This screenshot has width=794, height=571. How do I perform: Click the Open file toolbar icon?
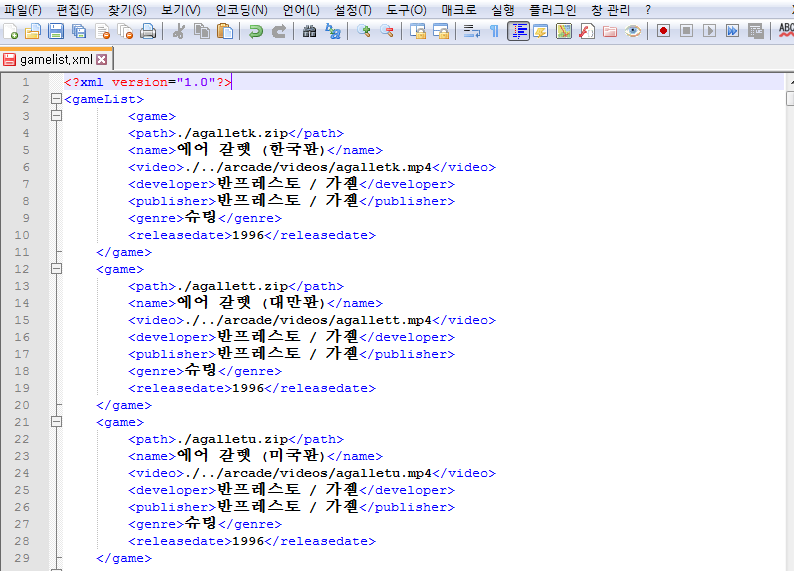pyautogui.click(x=33, y=31)
